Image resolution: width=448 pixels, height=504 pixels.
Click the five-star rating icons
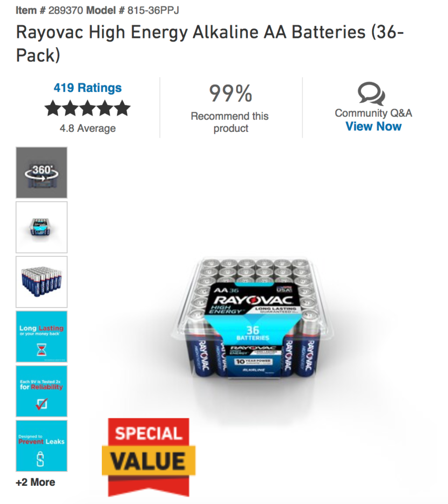point(88,108)
